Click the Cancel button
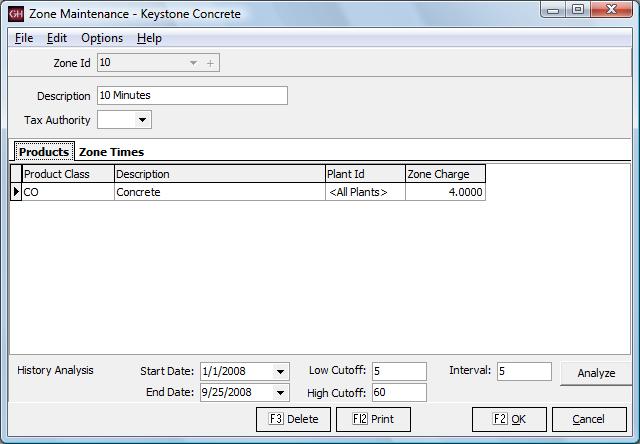Screen dimensions: 640x444 (588, 419)
